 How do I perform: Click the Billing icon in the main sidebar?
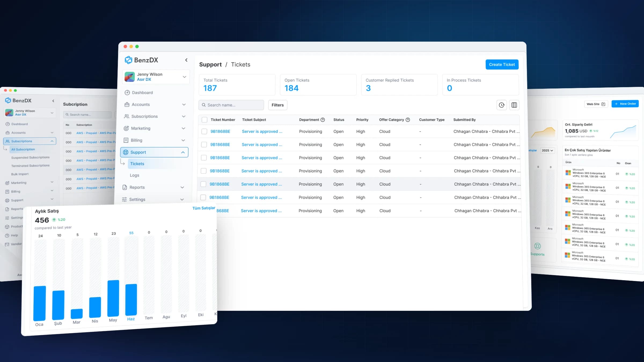pyautogui.click(x=126, y=140)
